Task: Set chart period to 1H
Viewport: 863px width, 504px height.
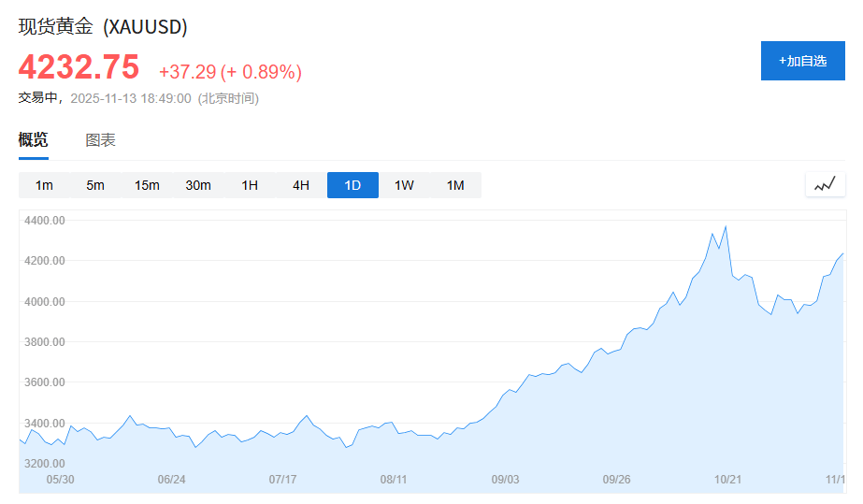Action: [250, 185]
